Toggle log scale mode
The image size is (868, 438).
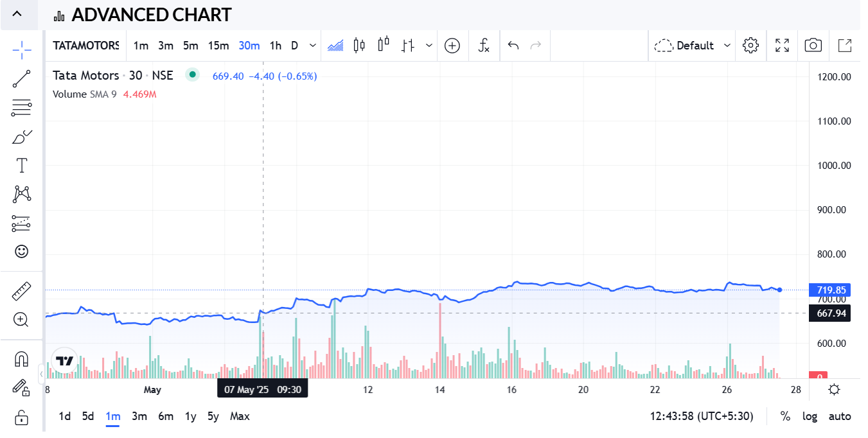(x=810, y=416)
